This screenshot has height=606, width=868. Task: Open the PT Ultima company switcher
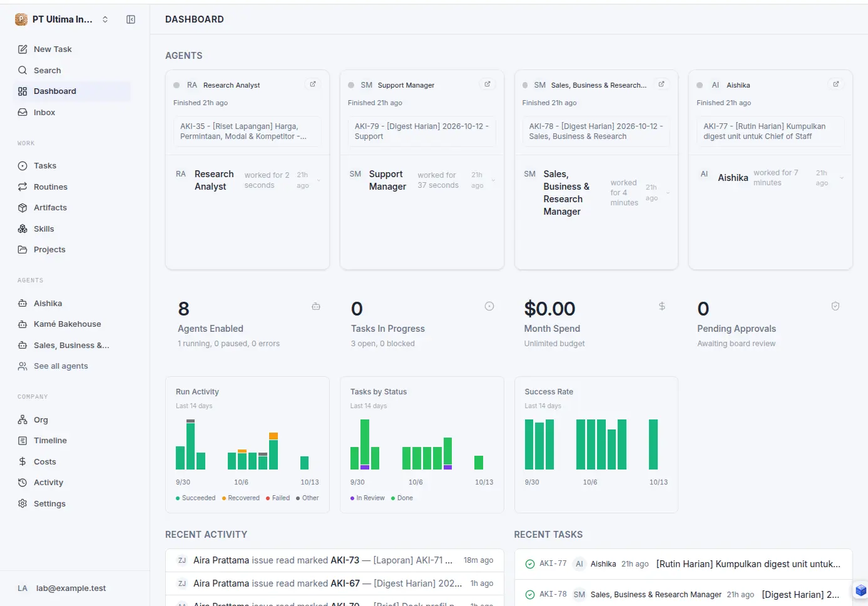pos(62,19)
